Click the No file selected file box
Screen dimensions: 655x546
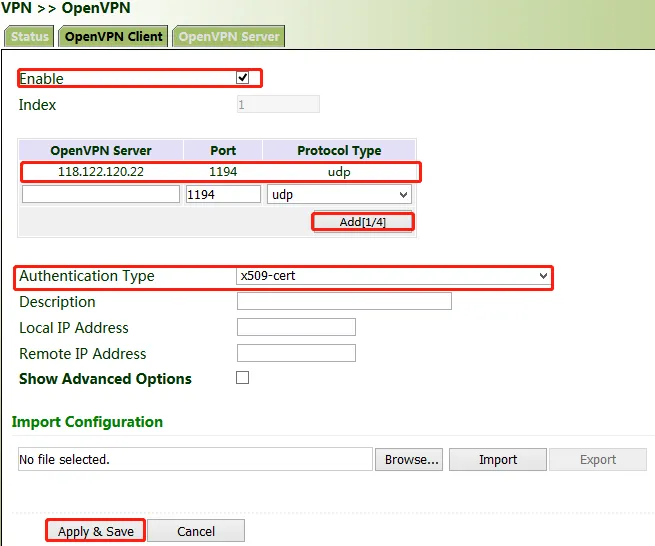click(195, 460)
